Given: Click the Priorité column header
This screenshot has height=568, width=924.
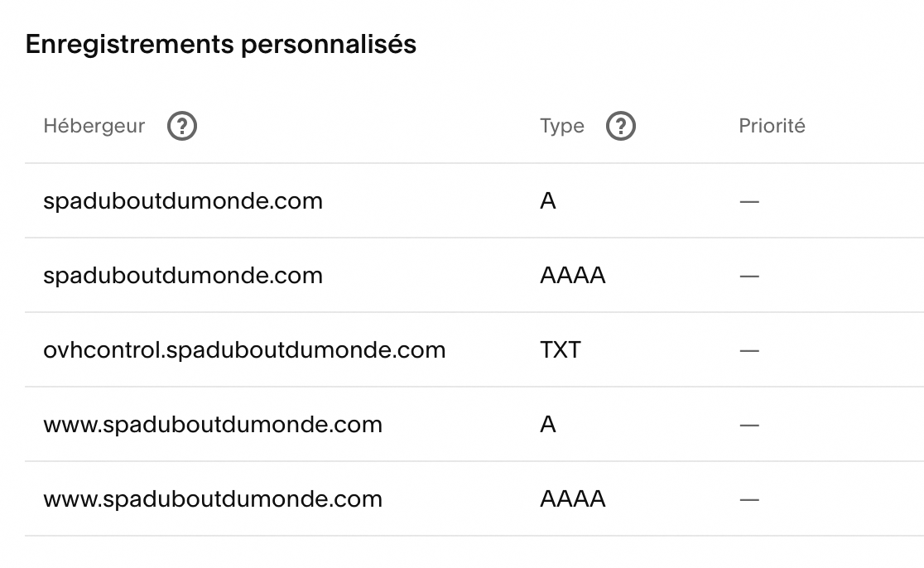Looking at the screenshot, I should click(772, 127).
